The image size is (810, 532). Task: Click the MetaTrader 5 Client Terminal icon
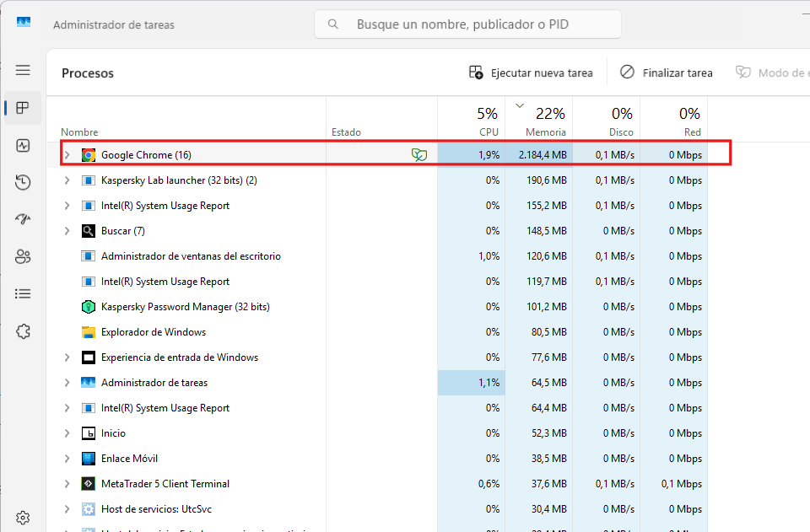click(89, 483)
